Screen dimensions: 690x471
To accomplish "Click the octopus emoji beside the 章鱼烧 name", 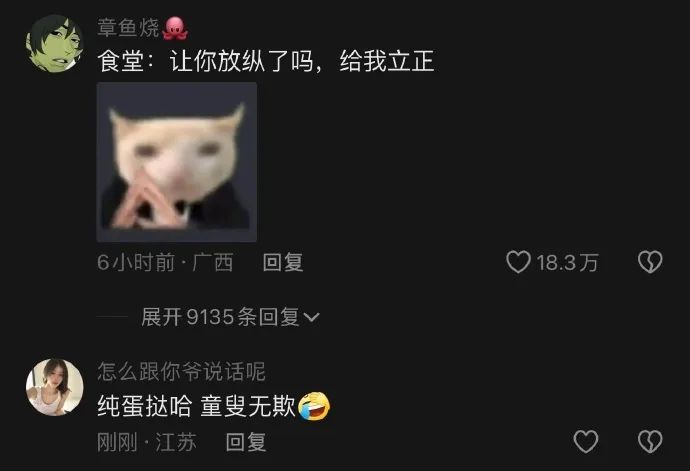I will 175,28.
